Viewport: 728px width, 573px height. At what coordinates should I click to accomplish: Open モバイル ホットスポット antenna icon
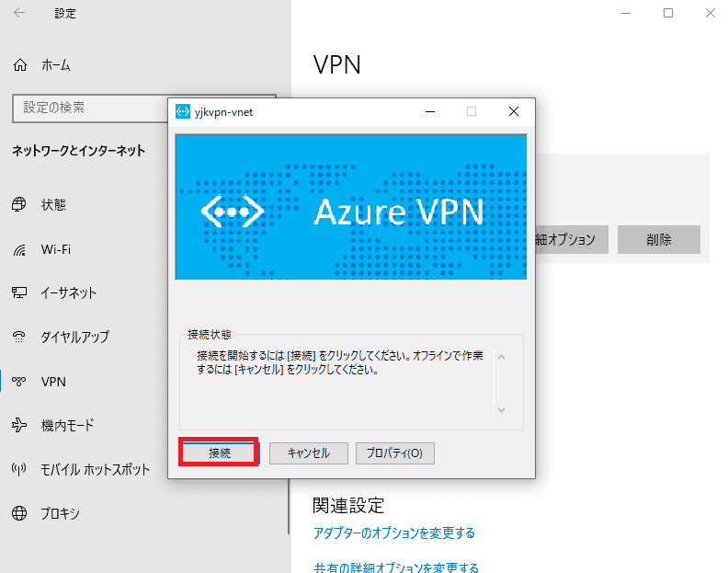point(19,469)
